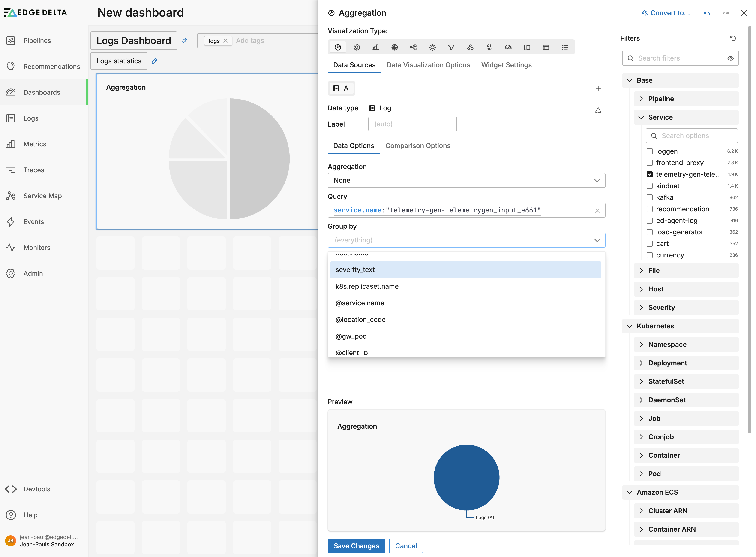Click Save Changes button

pos(356,546)
